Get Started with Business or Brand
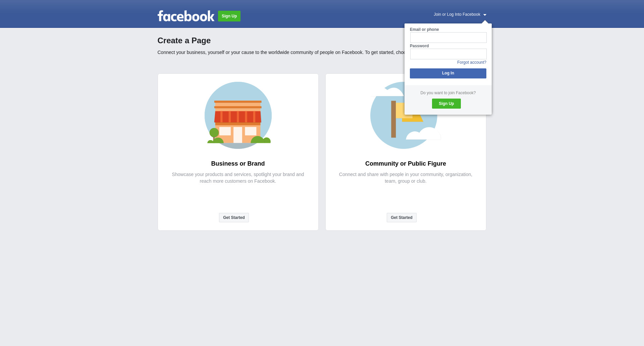 tap(234, 218)
